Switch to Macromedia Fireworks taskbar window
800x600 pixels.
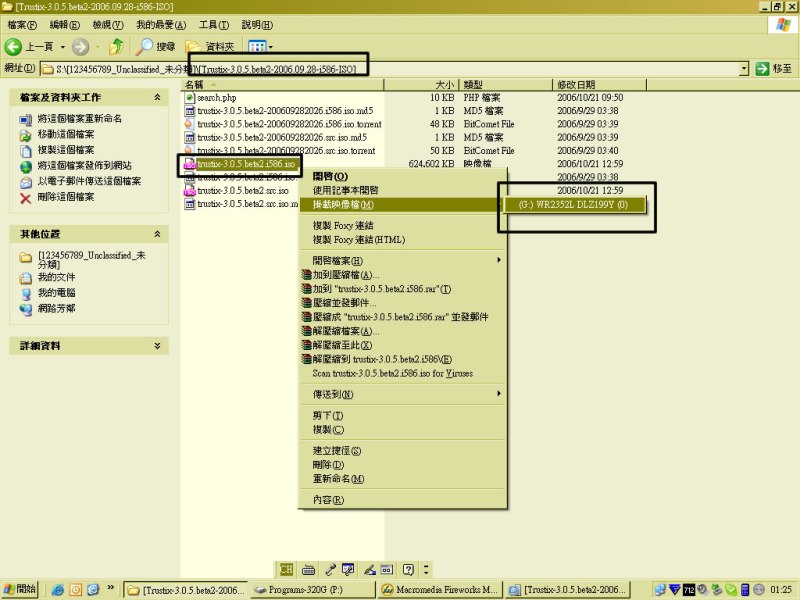(x=439, y=590)
